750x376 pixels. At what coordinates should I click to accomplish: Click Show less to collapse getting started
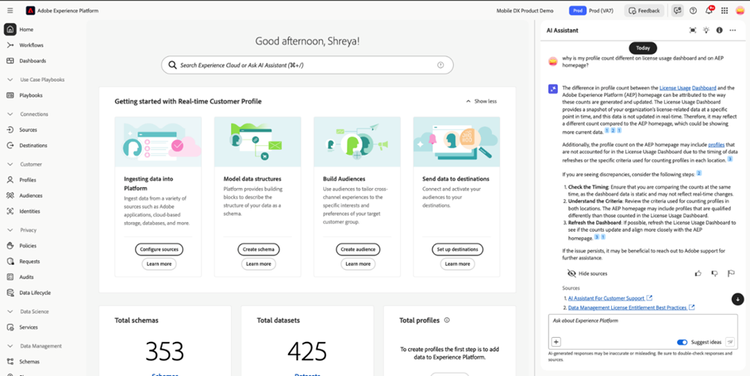point(481,101)
